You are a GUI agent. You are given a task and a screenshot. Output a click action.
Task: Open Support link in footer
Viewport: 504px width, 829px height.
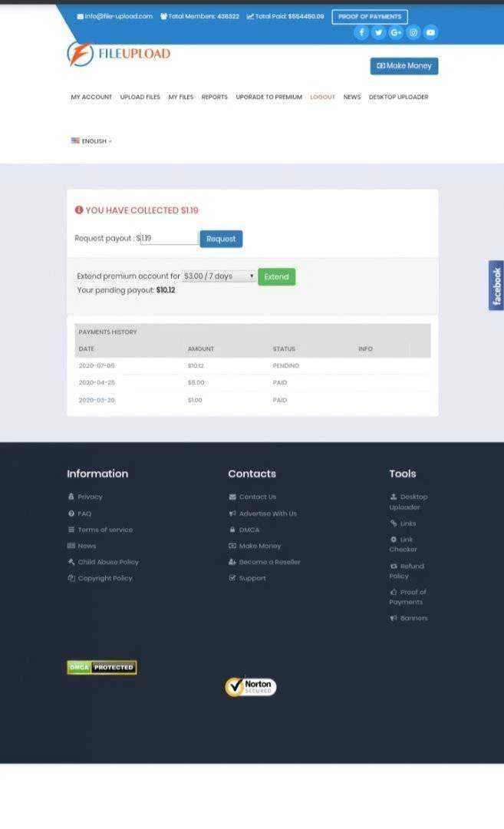[x=247, y=579]
